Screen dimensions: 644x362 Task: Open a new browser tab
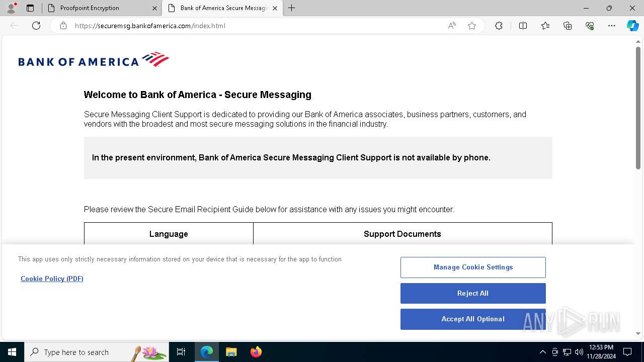[x=291, y=8]
